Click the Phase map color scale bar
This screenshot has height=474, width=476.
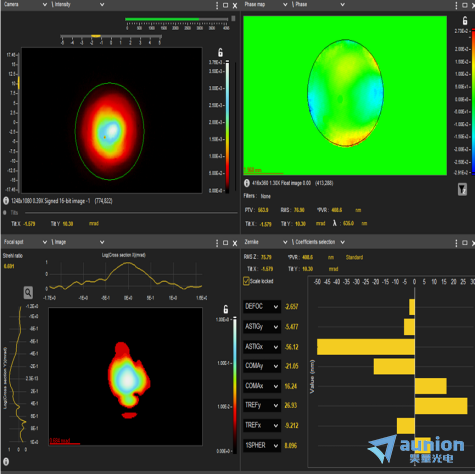click(x=473, y=102)
